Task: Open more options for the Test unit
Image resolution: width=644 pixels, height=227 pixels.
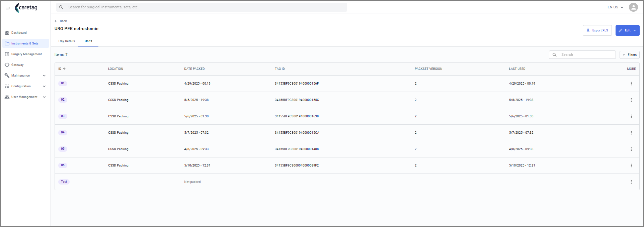Action: click(631, 182)
